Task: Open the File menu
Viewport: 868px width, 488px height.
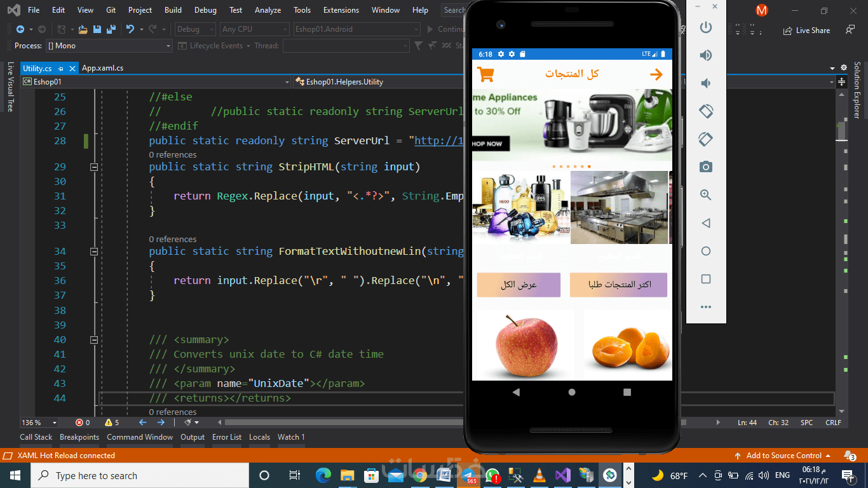Action: coord(34,10)
